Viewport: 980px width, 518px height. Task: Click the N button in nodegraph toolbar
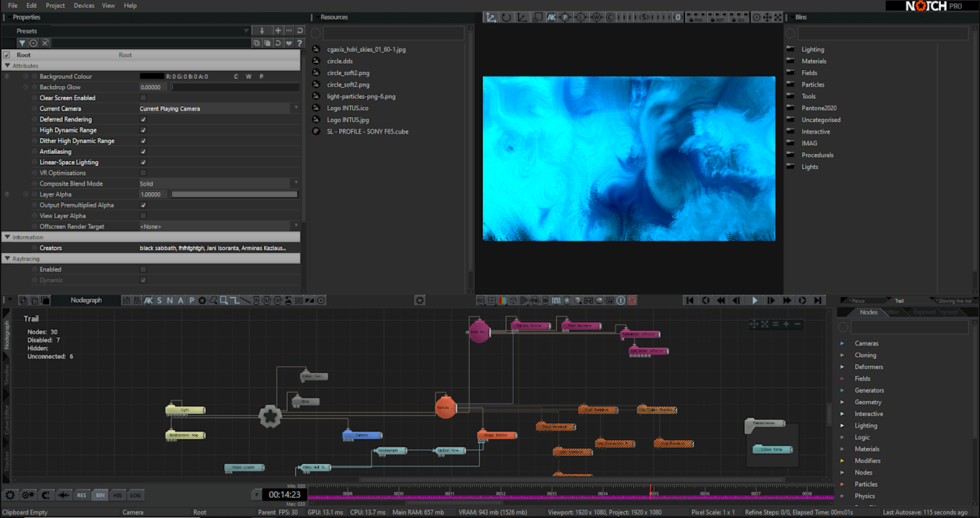tap(170, 301)
